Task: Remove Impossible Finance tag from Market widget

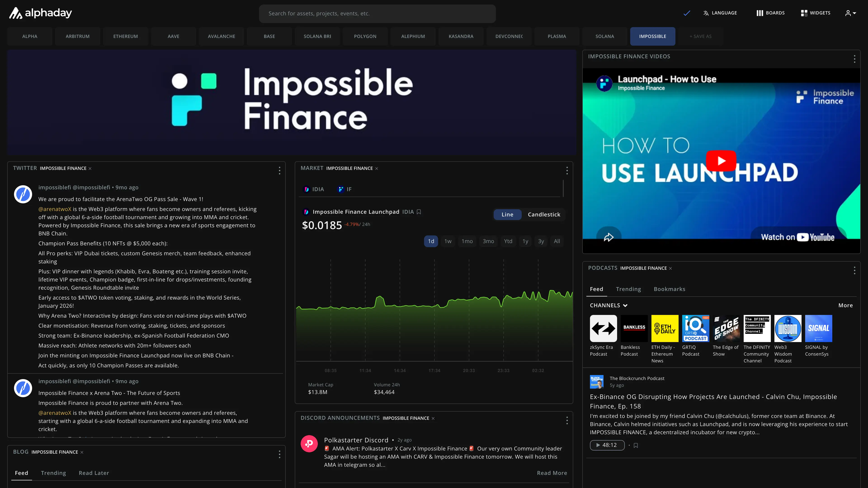Action: pyautogui.click(x=377, y=168)
